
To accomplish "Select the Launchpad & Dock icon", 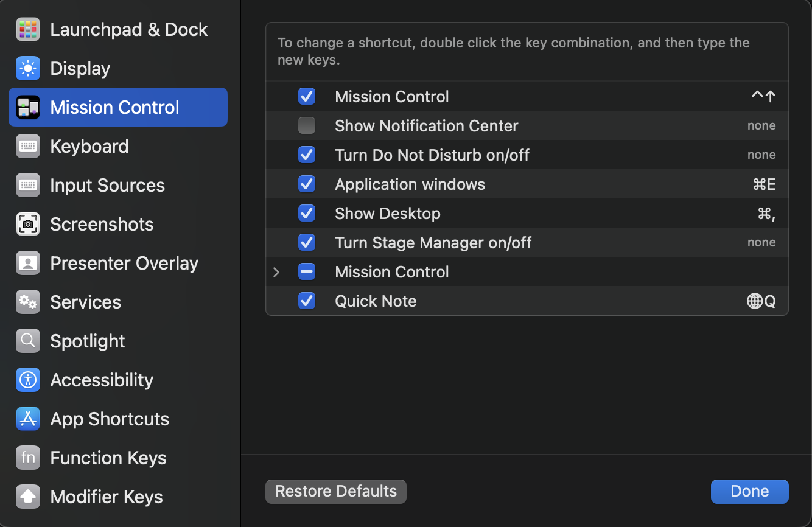I will [27, 29].
